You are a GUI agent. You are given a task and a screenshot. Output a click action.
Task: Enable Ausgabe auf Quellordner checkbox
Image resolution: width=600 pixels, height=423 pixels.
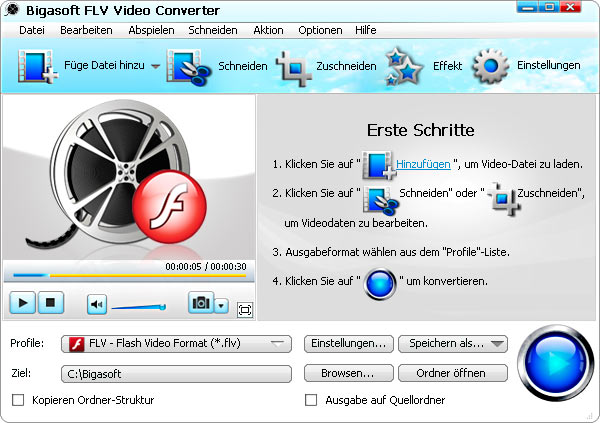click(x=311, y=400)
